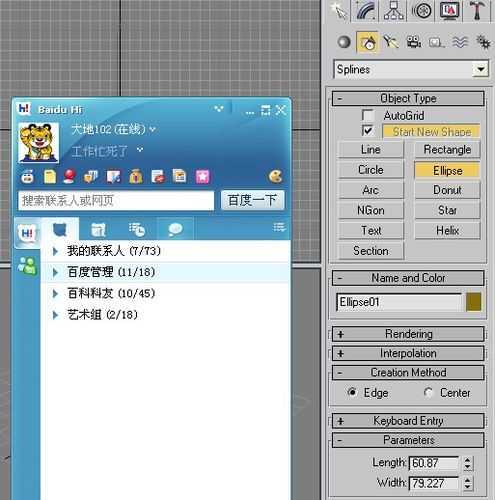495x500 pixels.
Task: Open the object color swatch
Action: click(473, 302)
